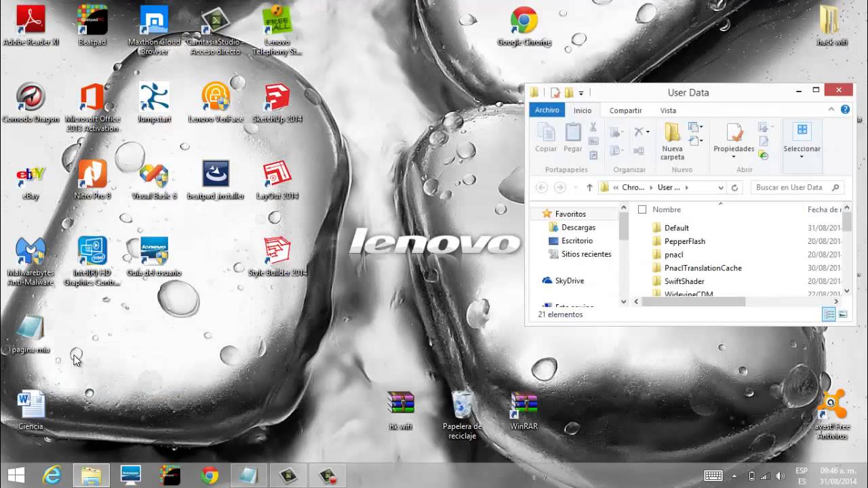
Task: Open the Windows Start button
Action: 16,475
